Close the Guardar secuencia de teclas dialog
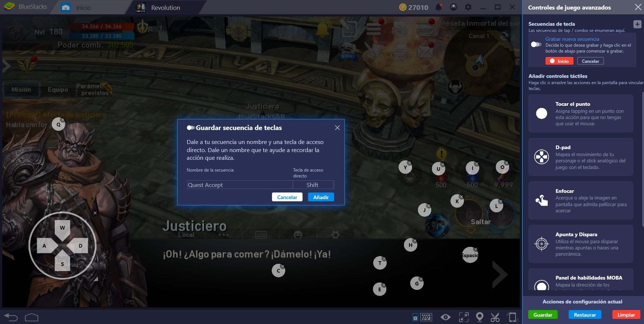 point(337,128)
